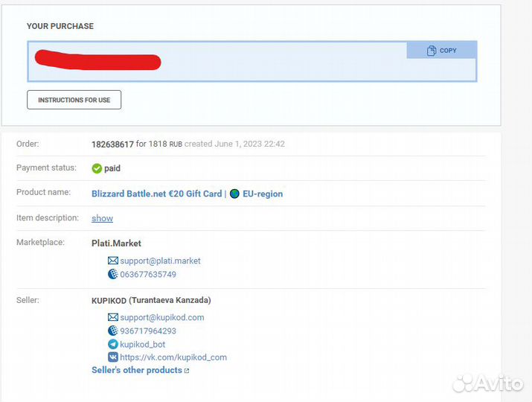The width and height of the screenshot is (532, 402).
Task: Open the support@kupikod.com email link
Action: (x=162, y=318)
